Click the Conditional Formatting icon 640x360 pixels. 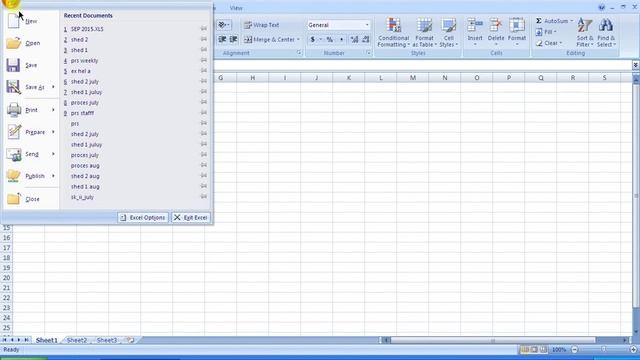click(x=393, y=25)
